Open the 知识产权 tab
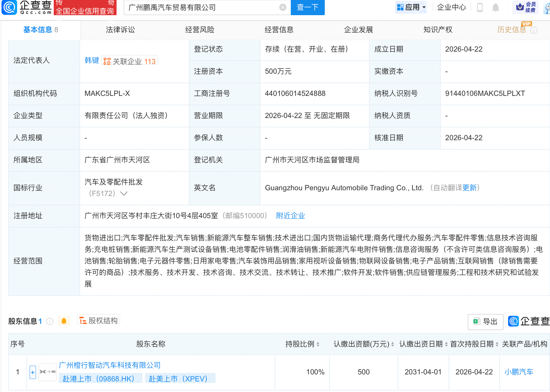Screen dimensions: 550x392 click(x=437, y=30)
